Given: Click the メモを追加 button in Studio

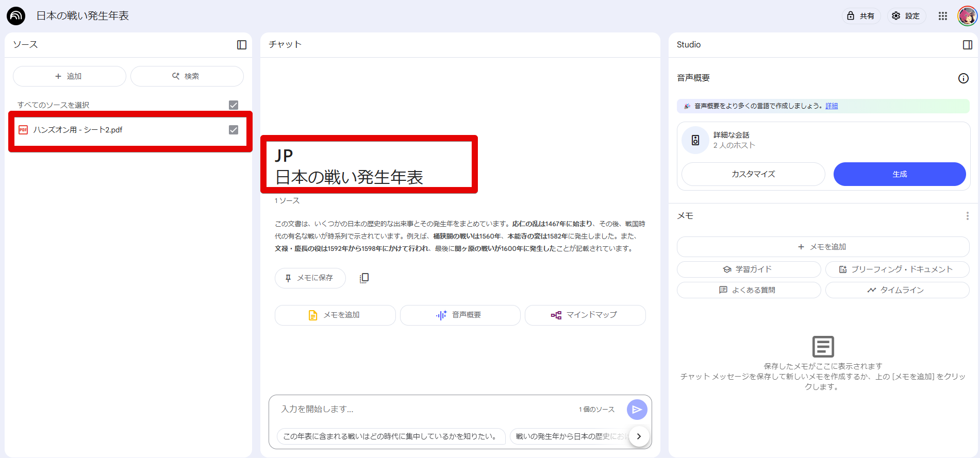Looking at the screenshot, I should click(x=823, y=247).
